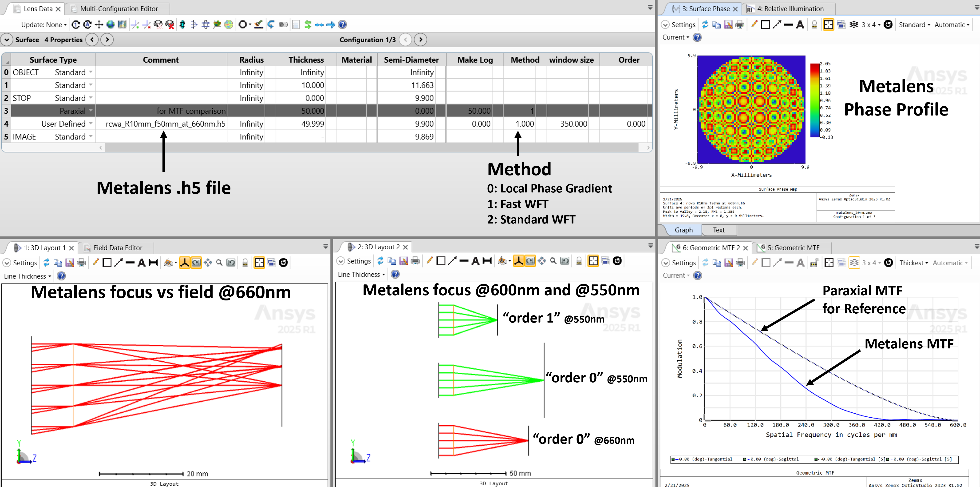Go to previous configuration arrow
The image size is (980, 487).
(x=406, y=40)
